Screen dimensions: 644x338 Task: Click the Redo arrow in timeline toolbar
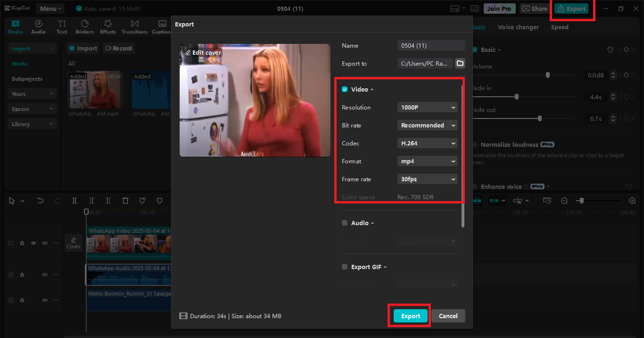(58, 201)
